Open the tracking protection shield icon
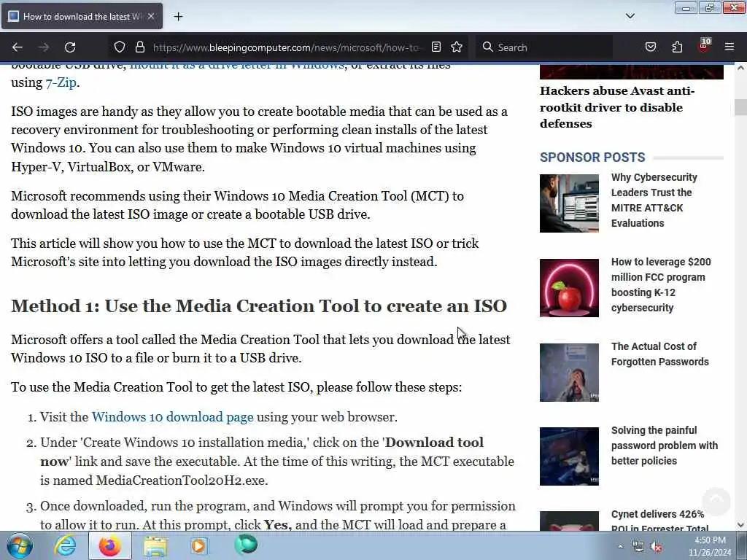 click(120, 47)
